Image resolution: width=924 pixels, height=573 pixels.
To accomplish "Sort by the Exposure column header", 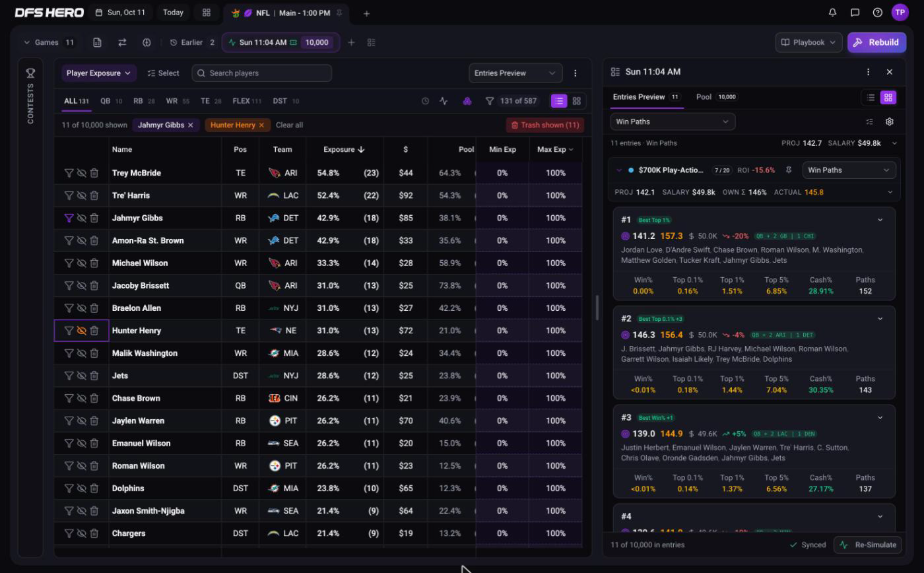I will [x=344, y=149].
